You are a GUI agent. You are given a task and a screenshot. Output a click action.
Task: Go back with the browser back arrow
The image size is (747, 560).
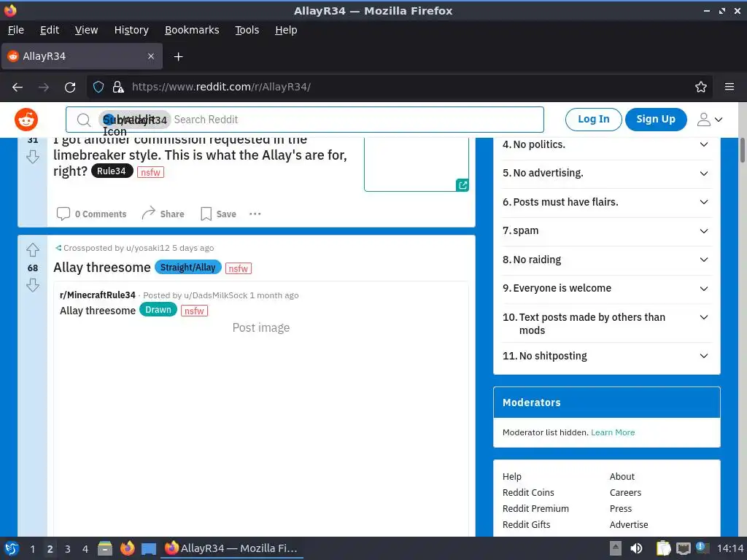(18, 87)
